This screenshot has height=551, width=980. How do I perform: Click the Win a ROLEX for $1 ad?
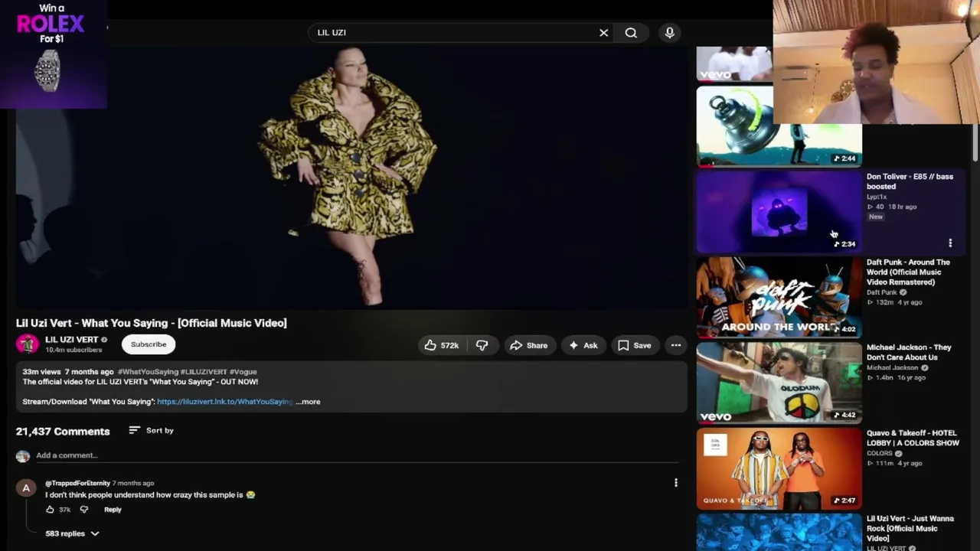coord(54,54)
